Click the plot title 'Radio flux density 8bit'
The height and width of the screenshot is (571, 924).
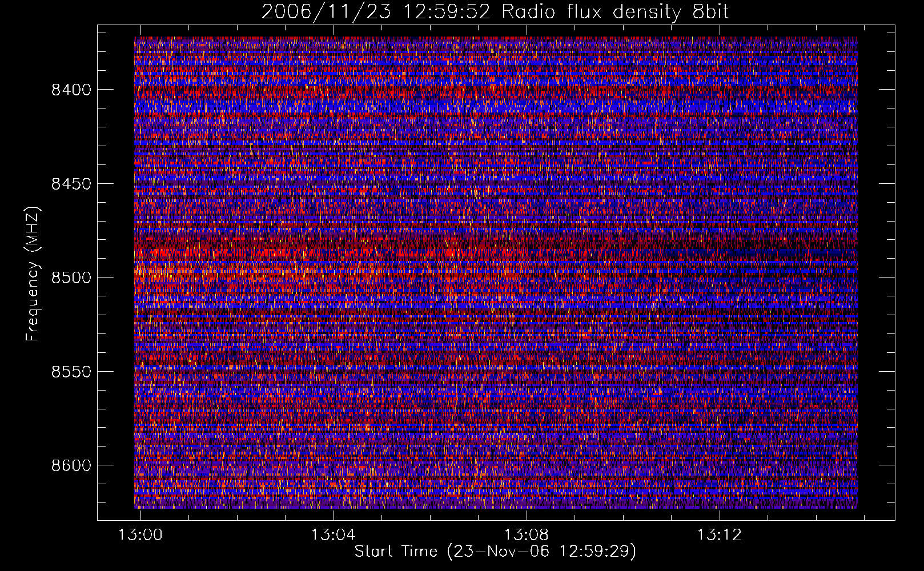point(615,11)
